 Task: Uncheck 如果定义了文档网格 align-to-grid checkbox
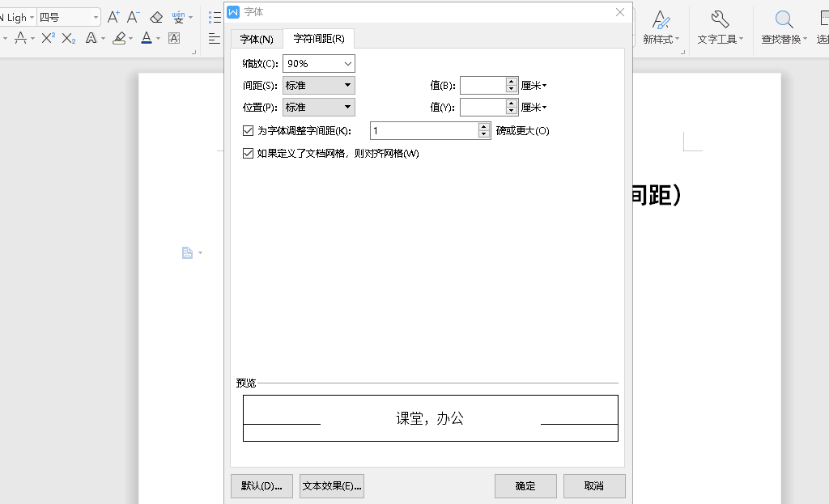click(x=249, y=153)
